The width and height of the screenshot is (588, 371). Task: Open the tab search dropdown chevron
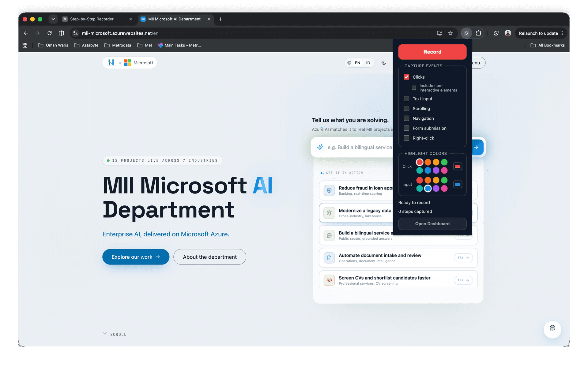click(53, 19)
